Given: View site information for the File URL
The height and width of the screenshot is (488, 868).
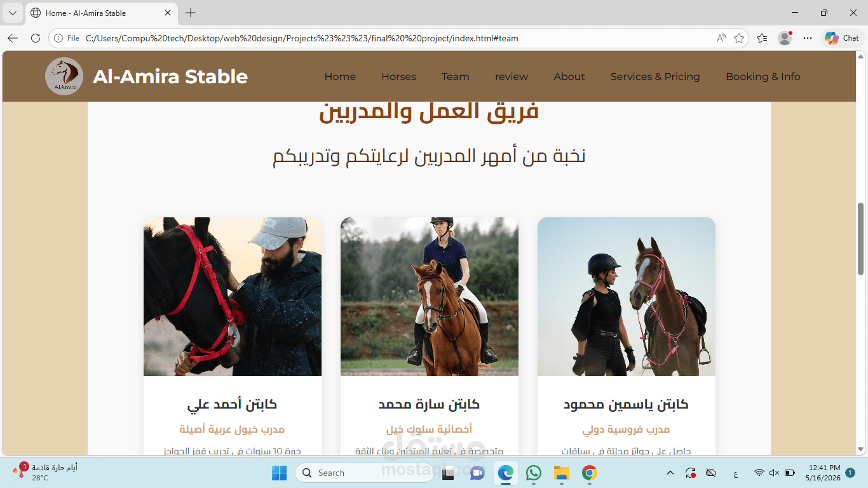Looking at the screenshot, I should point(67,38).
